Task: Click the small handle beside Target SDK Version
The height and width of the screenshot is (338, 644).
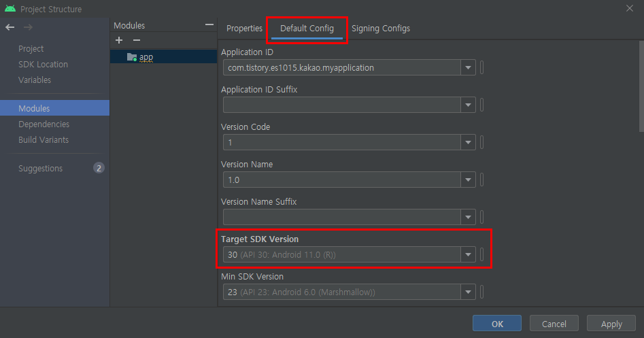Action: [481, 254]
